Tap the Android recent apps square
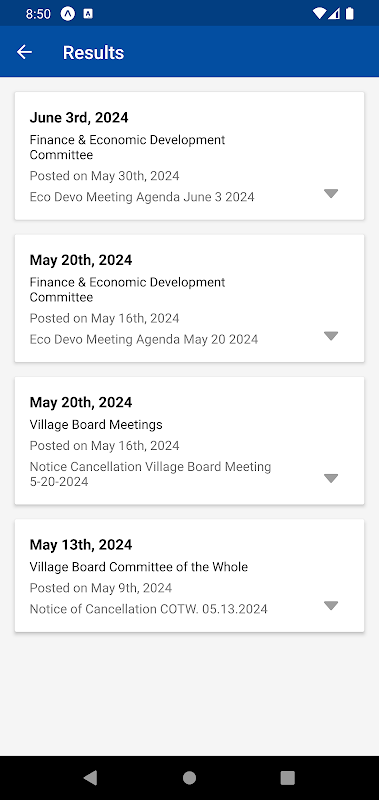This screenshot has height=800, width=379. pyautogui.click(x=288, y=778)
